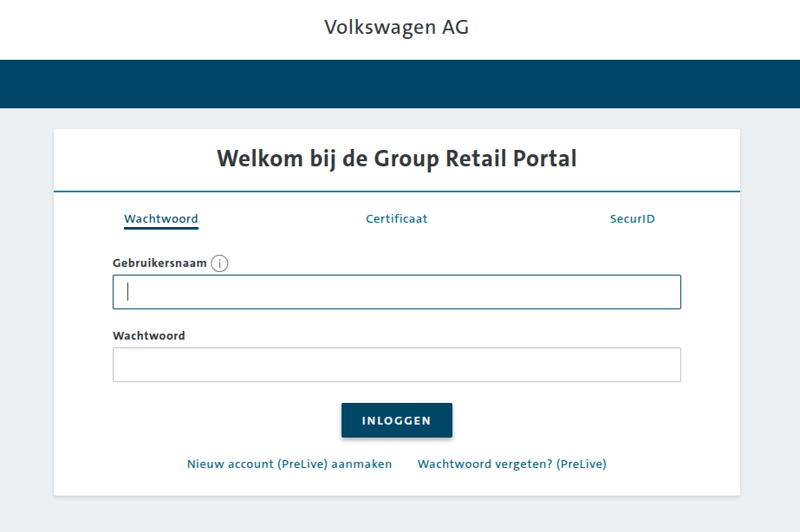Open the SecurID login tab
The height and width of the screenshot is (532, 800).
(x=632, y=219)
